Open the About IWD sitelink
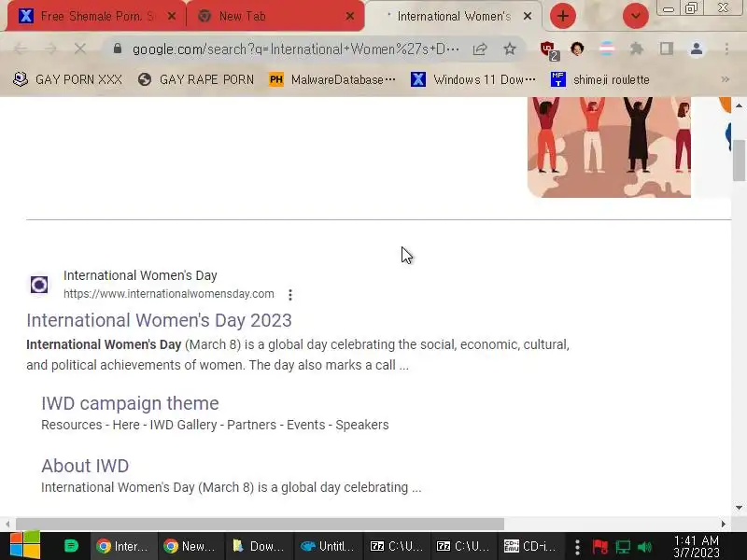747x560 pixels. [x=85, y=466]
